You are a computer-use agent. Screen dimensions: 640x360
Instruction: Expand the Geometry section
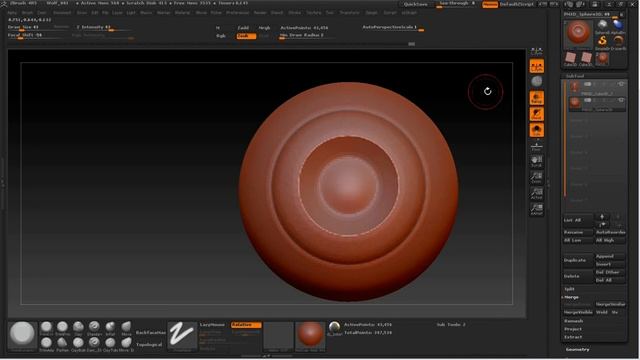(577, 349)
